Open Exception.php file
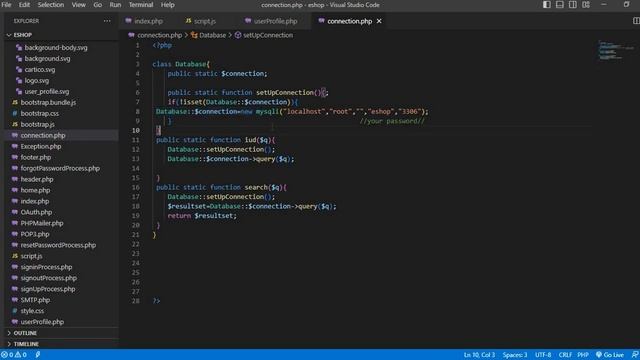 pos(41,147)
